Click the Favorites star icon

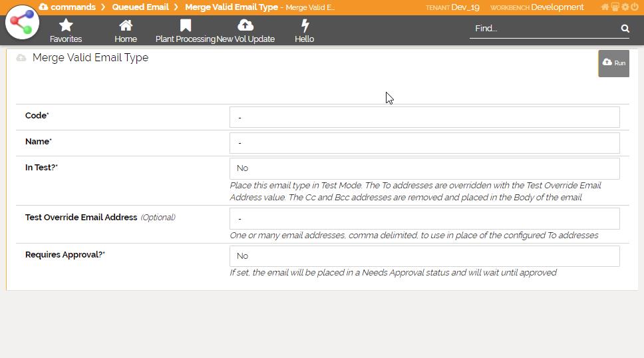click(66, 26)
